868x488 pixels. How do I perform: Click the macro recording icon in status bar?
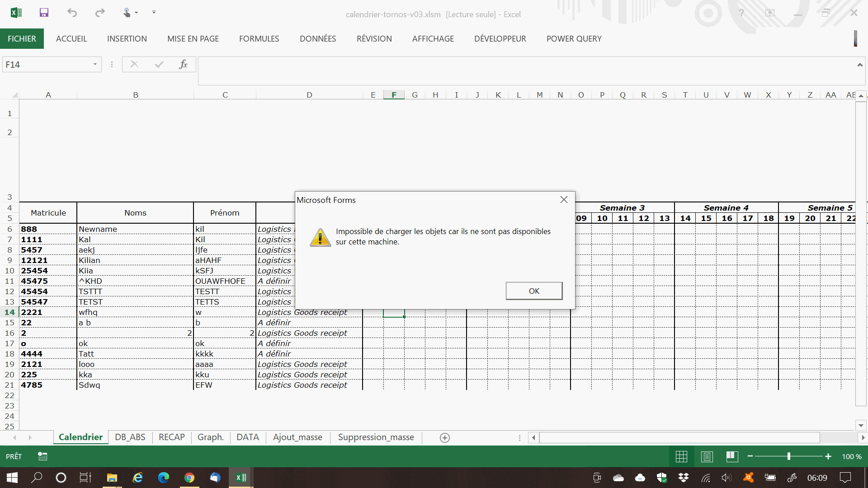(x=42, y=456)
